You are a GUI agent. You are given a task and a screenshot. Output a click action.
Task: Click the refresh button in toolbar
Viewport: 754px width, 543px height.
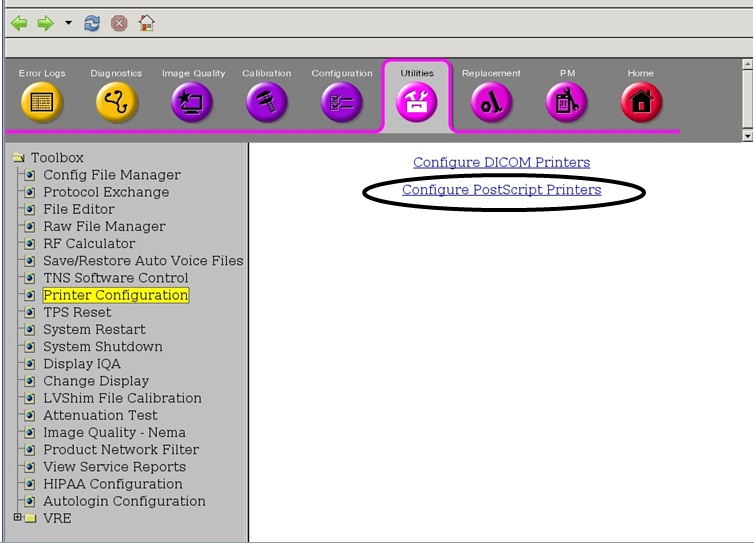tap(92, 22)
